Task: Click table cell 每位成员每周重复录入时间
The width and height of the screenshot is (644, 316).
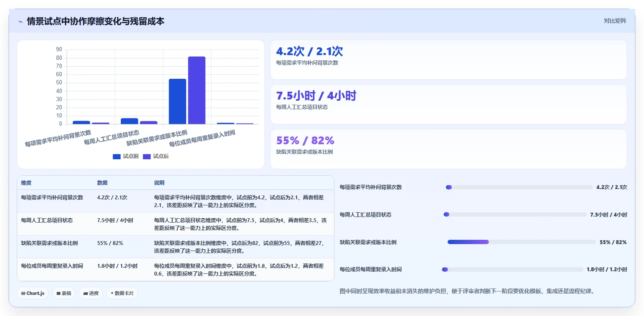Action: point(52,266)
